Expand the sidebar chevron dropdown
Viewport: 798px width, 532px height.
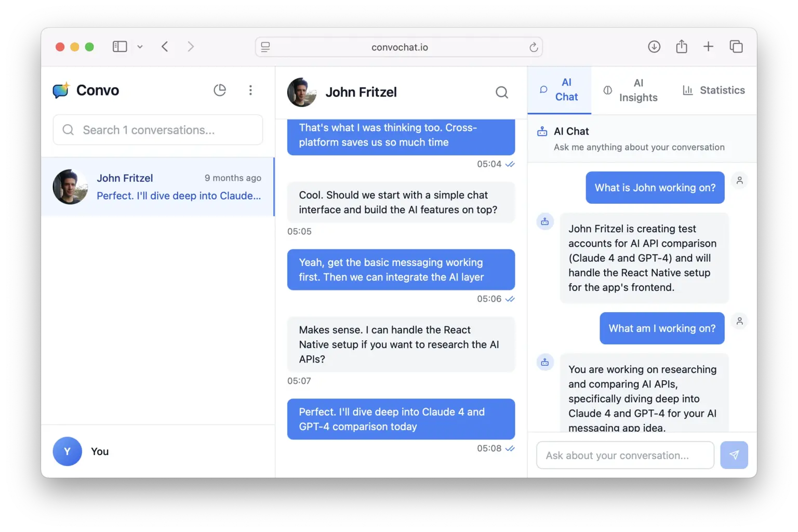tap(140, 46)
